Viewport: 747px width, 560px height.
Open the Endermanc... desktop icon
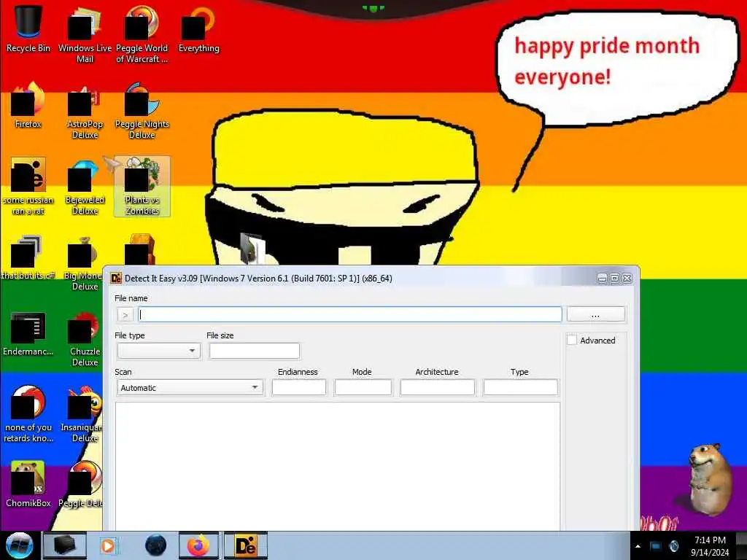(28, 333)
